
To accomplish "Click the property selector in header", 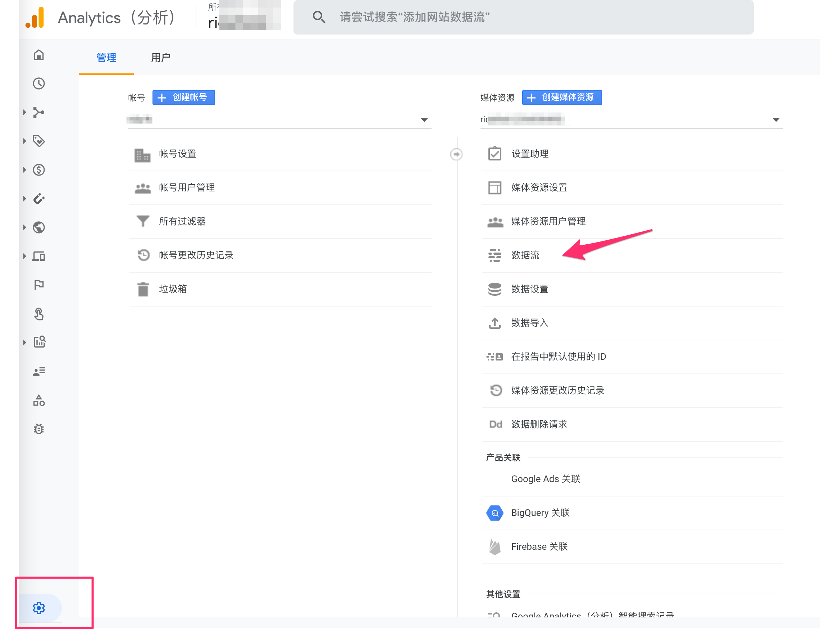I will (244, 17).
